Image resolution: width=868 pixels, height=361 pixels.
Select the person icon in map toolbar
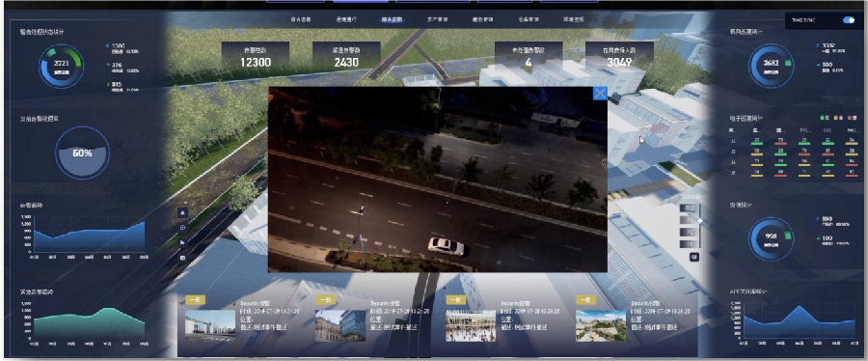click(183, 212)
